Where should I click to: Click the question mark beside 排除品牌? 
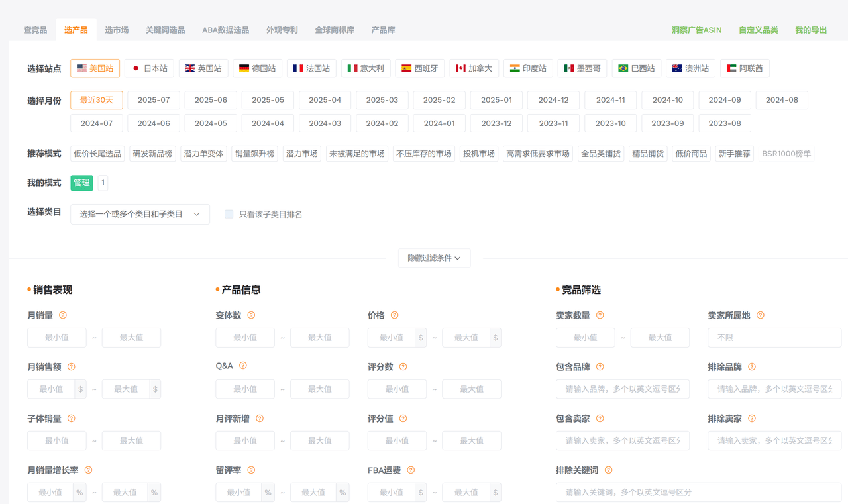(x=753, y=366)
